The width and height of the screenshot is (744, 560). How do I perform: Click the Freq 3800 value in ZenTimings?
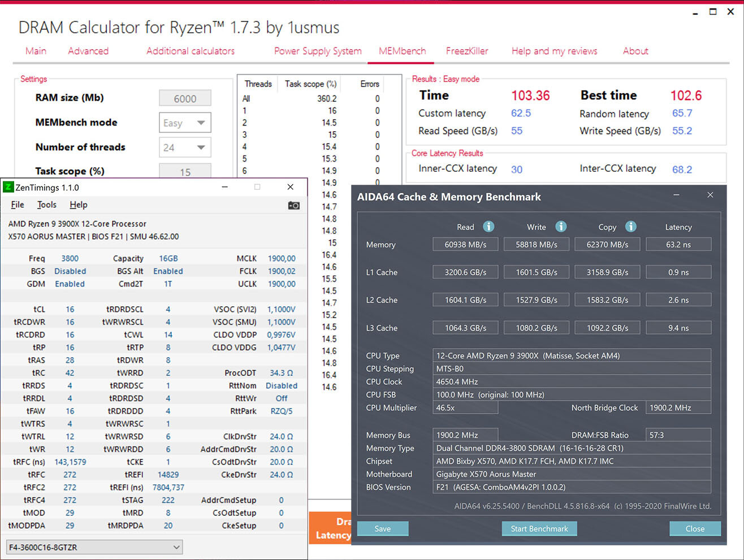[70, 258]
